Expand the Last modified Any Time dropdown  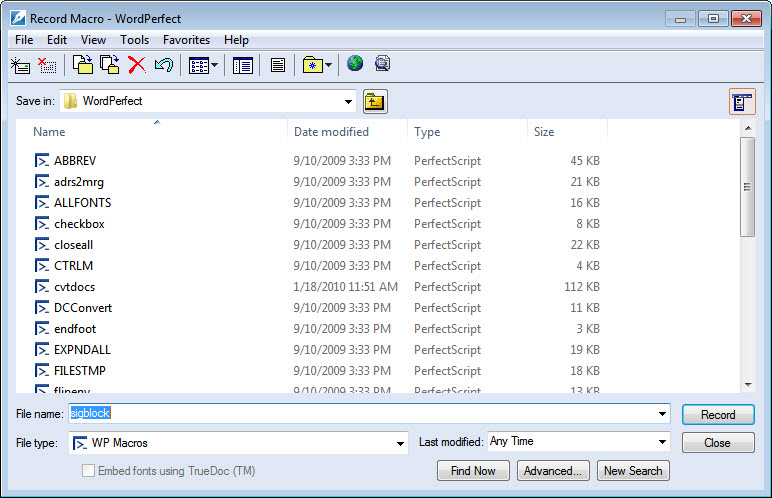[x=662, y=442]
